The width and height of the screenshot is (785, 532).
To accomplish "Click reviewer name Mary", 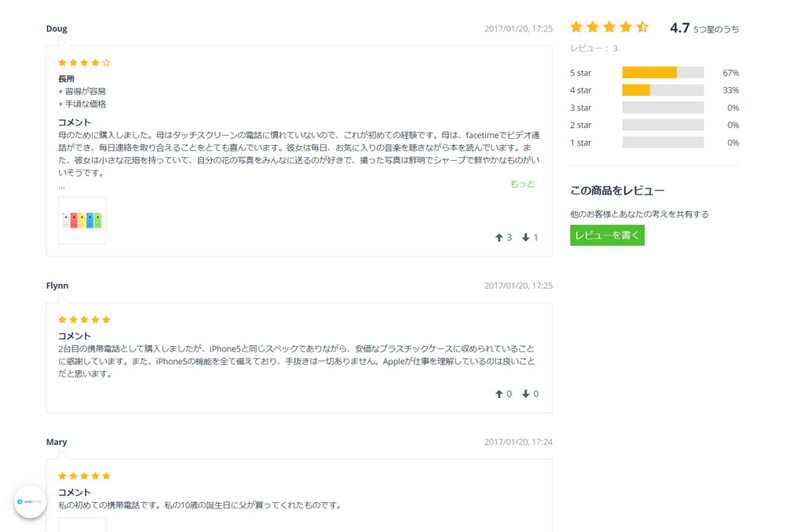I will point(57,442).
